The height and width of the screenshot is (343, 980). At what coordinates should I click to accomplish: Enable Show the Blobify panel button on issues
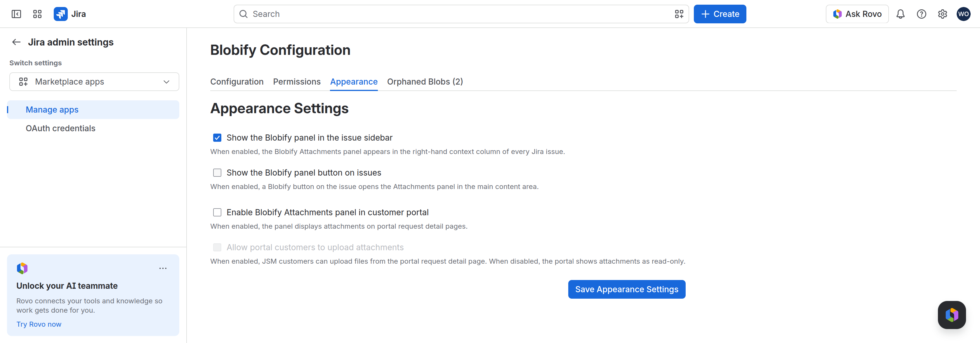[x=217, y=173]
